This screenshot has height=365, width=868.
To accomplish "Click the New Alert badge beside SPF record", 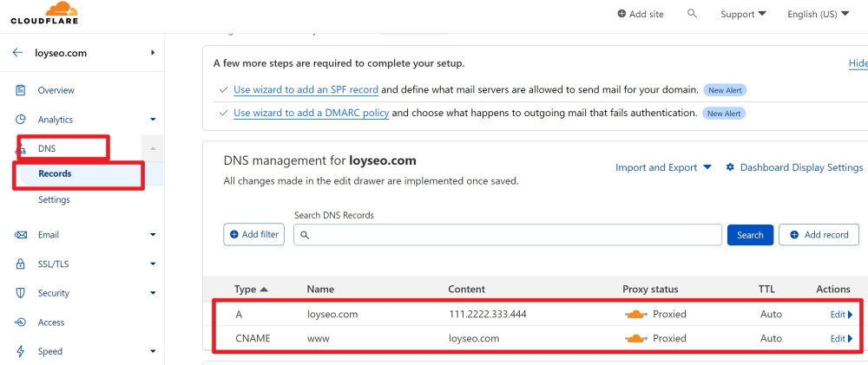I will [725, 90].
